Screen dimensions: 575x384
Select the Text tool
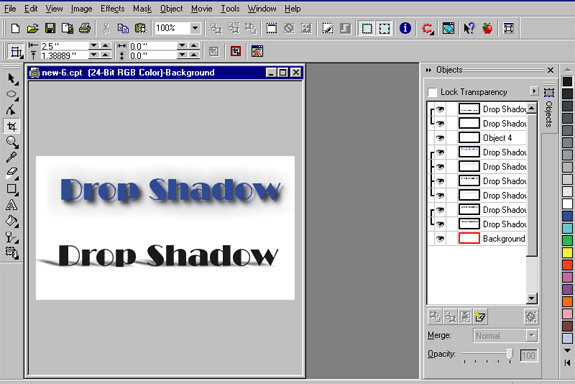coord(11,205)
